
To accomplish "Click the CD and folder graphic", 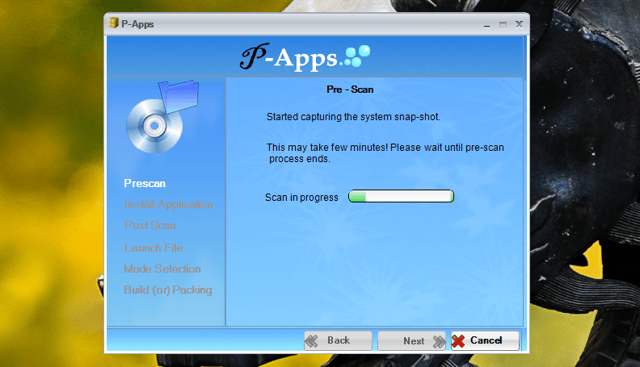I will coord(162,116).
